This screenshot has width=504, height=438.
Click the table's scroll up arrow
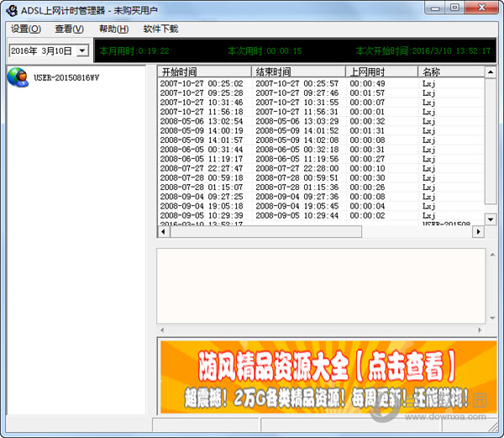click(491, 72)
